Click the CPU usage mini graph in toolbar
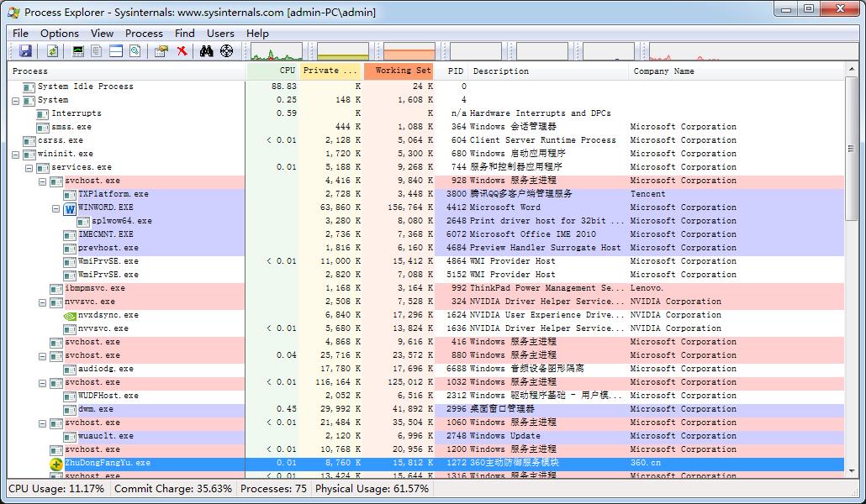866x504 pixels. coord(277,52)
